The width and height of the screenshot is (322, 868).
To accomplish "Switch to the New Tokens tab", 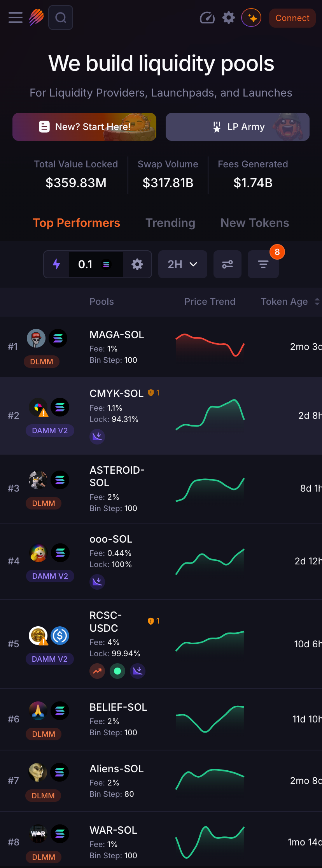I will (x=255, y=223).
